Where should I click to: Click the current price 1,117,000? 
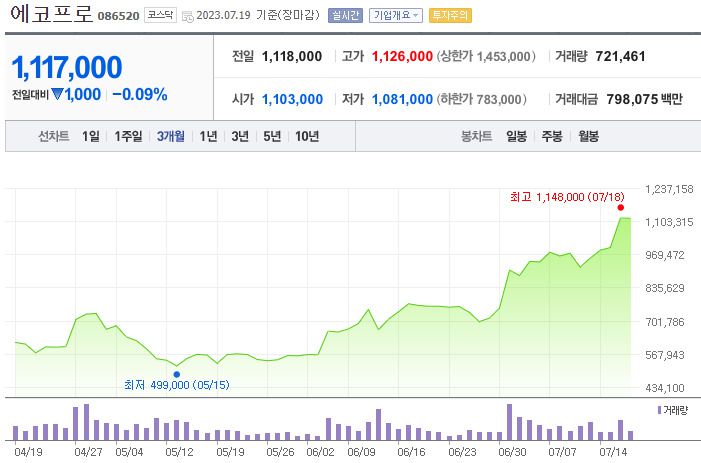point(67,67)
